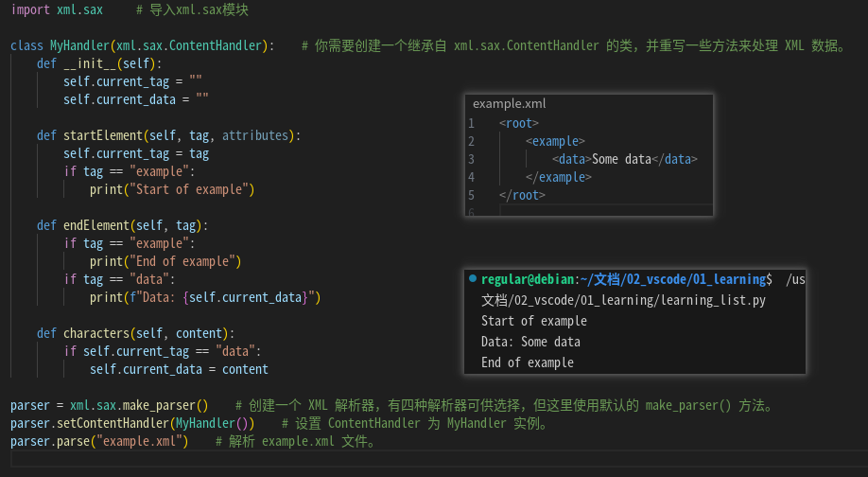
Task: Click line number 5 in example.xml
Action: (x=471, y=195)
